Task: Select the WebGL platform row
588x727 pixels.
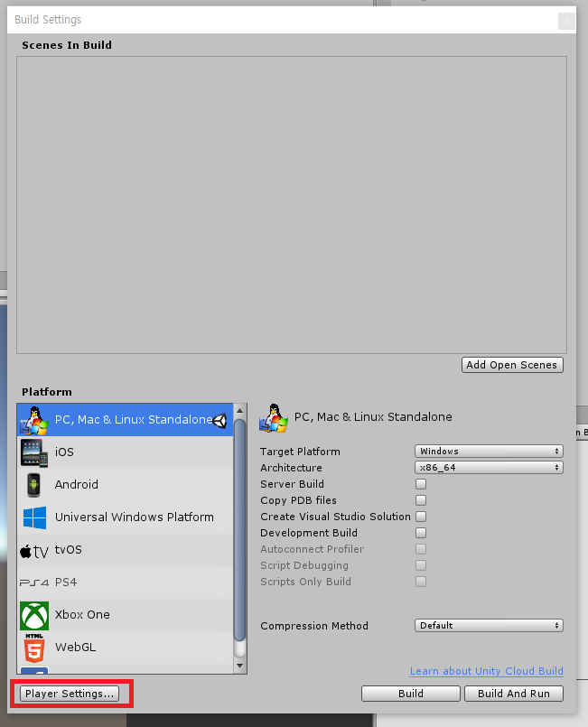Action: pyautogui.click(x=125, y=647)
